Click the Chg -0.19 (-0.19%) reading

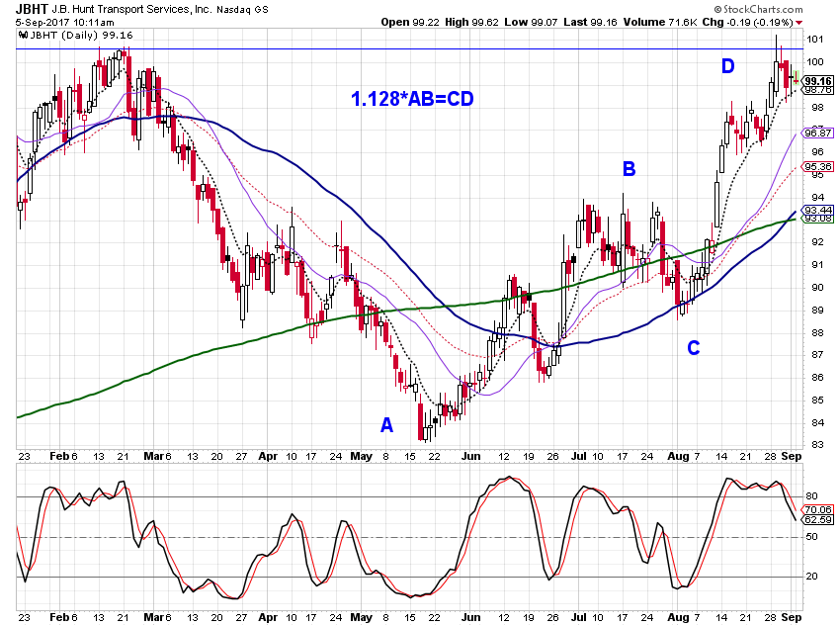(x=747, y=22)
